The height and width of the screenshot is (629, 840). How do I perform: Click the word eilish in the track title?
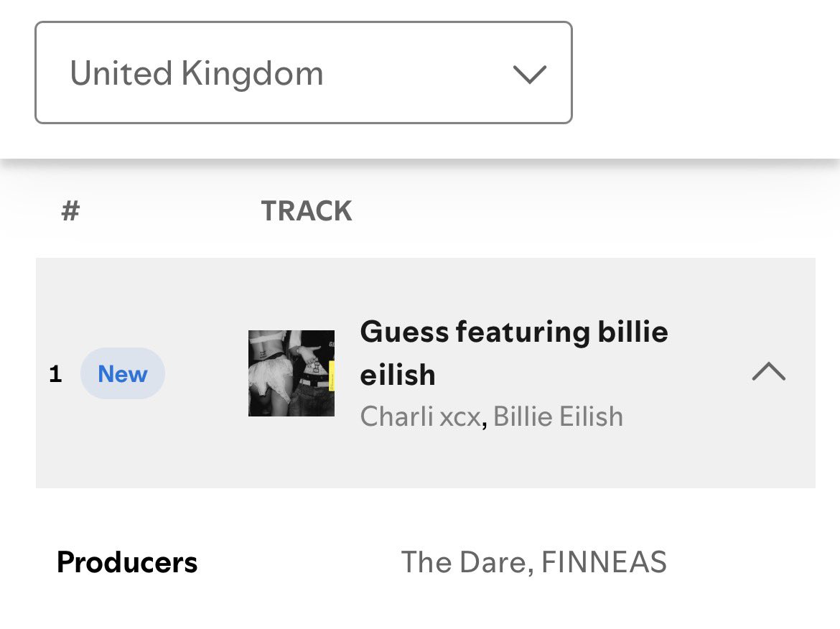(x=398, y=375)
